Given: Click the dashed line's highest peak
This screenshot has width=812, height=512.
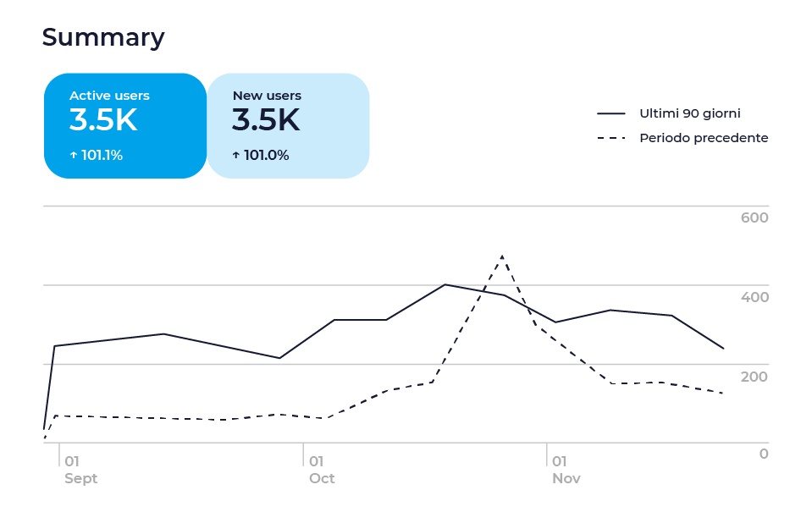Looking at the screenshot, I should point(502,256).
